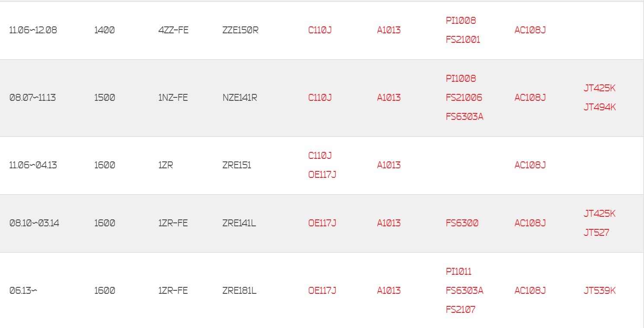The image size is (644, 328).
Task: Open JT539K part number link
Action: (599, 291)
